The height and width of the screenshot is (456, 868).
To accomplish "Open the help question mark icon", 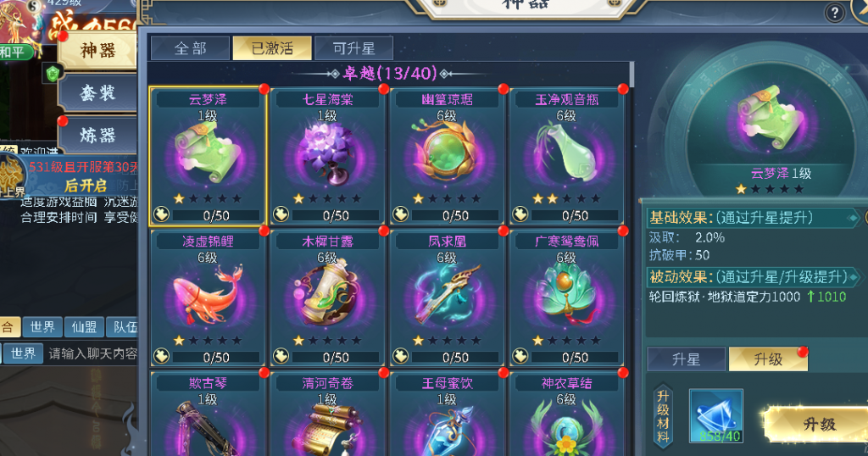I will [x=834, y=12].
